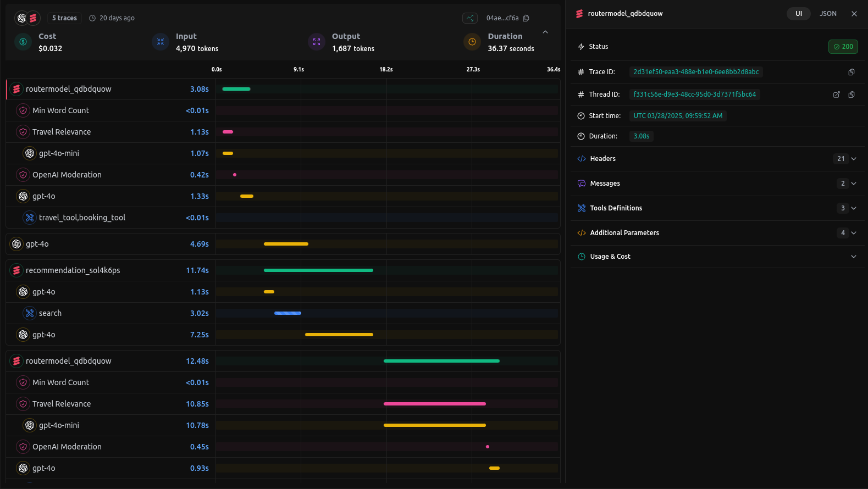Copy the Thread ID value

coord(851,95)
